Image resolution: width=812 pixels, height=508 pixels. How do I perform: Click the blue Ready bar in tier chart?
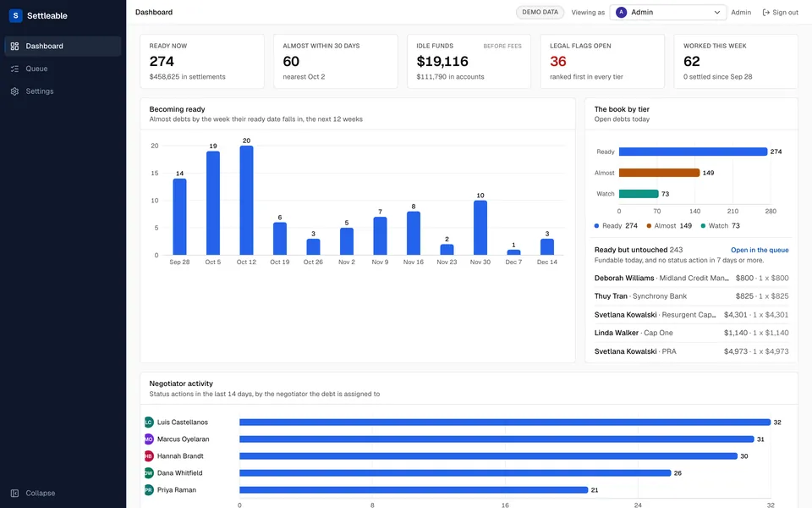[693, 152]
